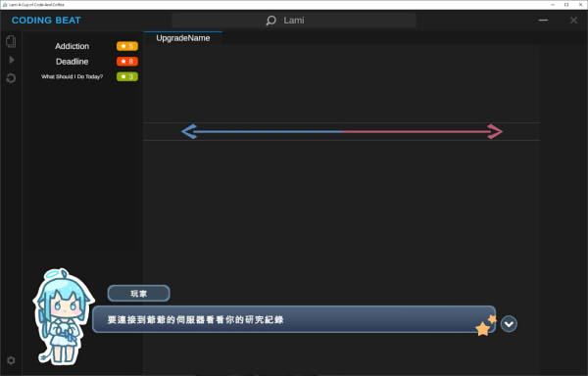Click the reload icon in sidebar

pyautogui.click(x=11, y=78)
